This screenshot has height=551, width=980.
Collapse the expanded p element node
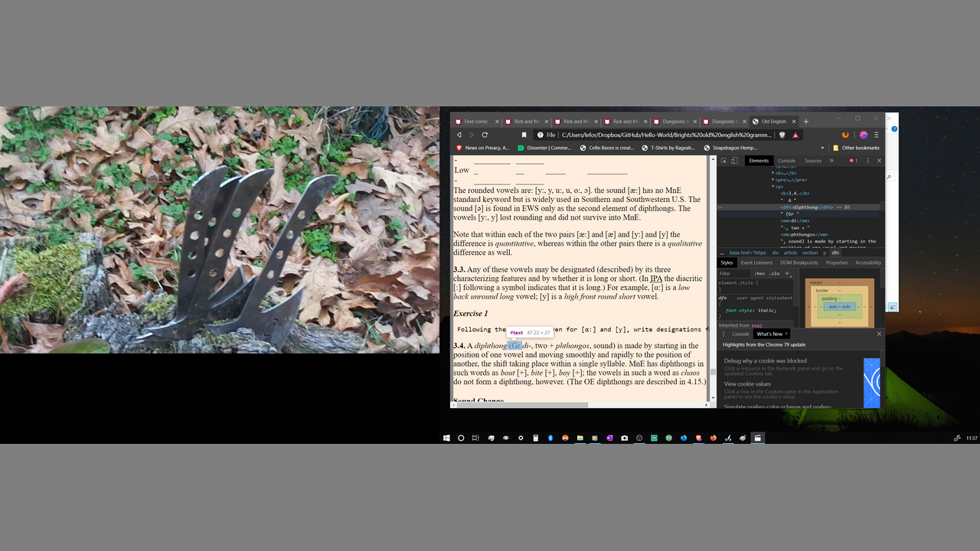(773, 187)
